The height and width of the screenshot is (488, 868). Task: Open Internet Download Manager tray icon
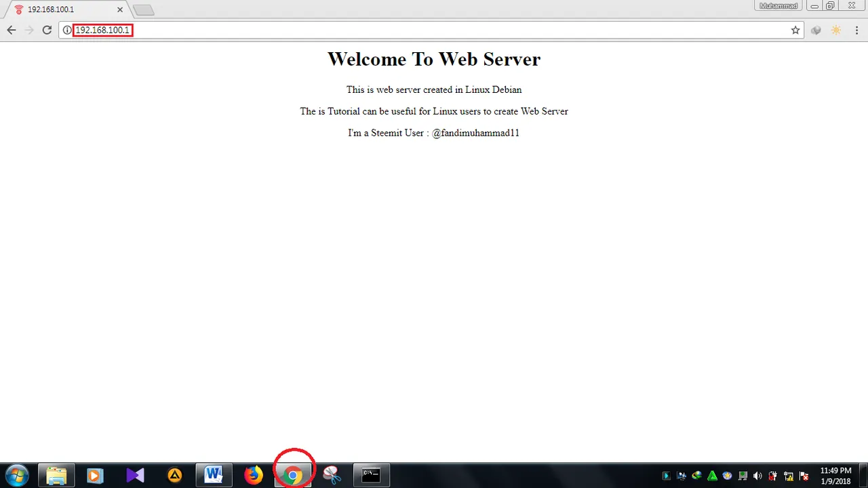(696, 476)
